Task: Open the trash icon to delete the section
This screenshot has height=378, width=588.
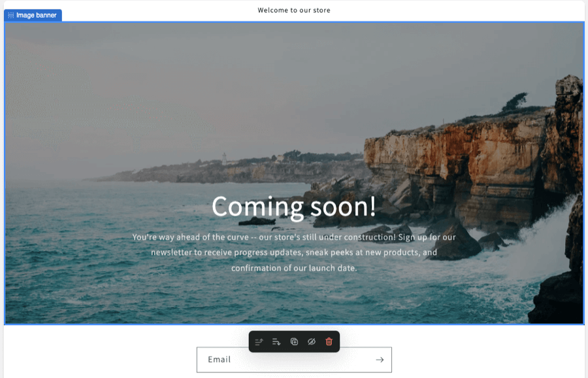Action: 329,341
